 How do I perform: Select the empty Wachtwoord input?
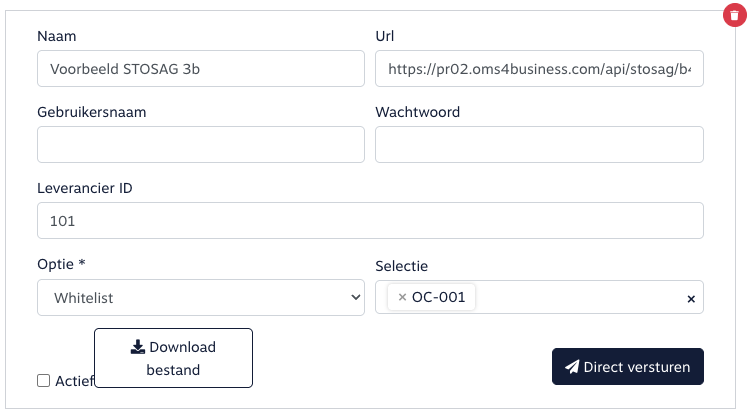pos(540,144)
